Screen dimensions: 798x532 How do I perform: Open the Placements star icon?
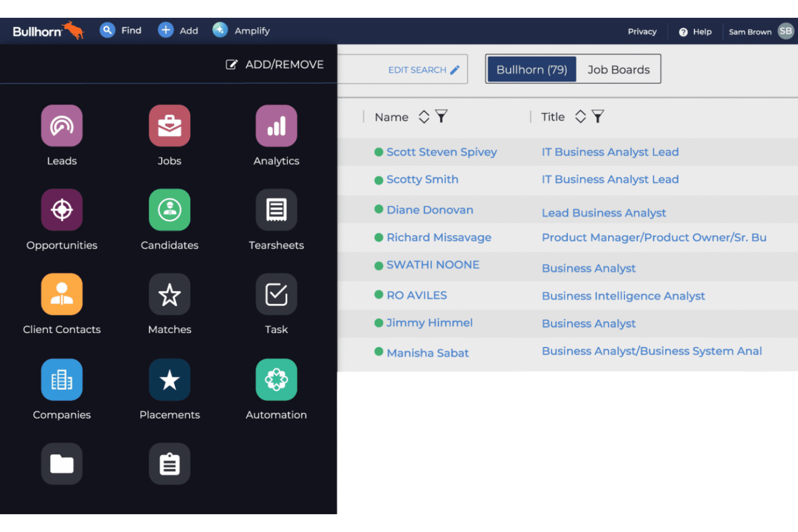169,379
